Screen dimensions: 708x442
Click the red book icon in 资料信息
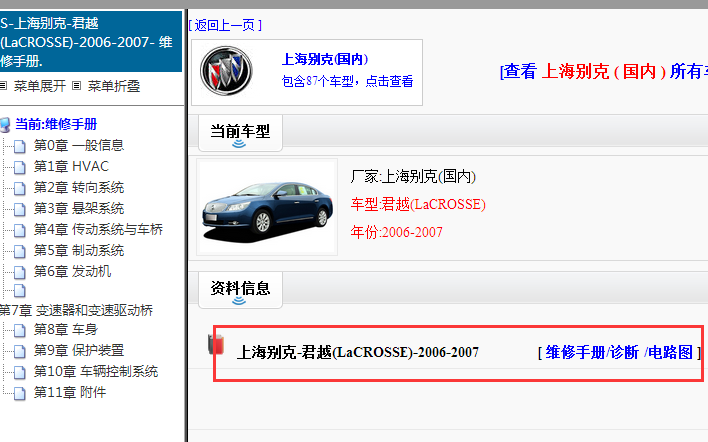coord(216,344)
